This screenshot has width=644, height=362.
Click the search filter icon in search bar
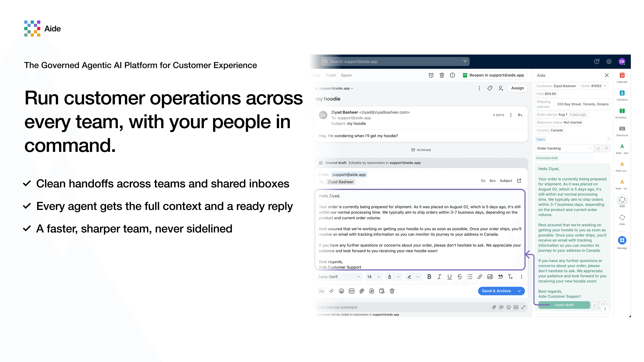point(465,62)
